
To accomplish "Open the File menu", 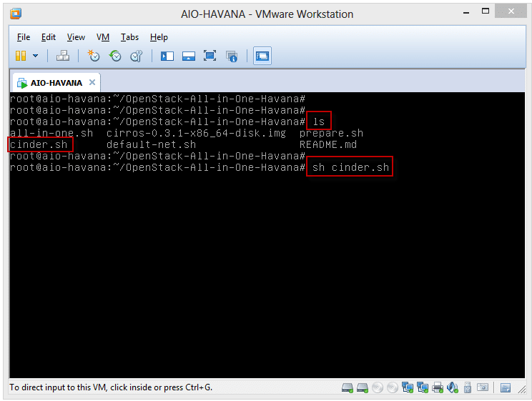I will [x=24, y=37].
